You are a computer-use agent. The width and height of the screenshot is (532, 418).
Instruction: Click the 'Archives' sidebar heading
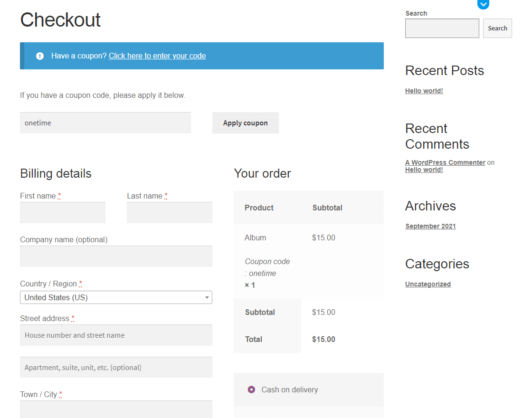[430, 206]
